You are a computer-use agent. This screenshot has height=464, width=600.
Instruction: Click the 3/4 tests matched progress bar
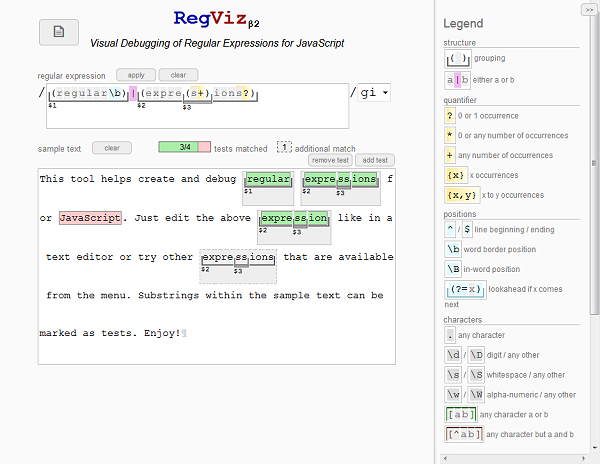tap(184, 147)
